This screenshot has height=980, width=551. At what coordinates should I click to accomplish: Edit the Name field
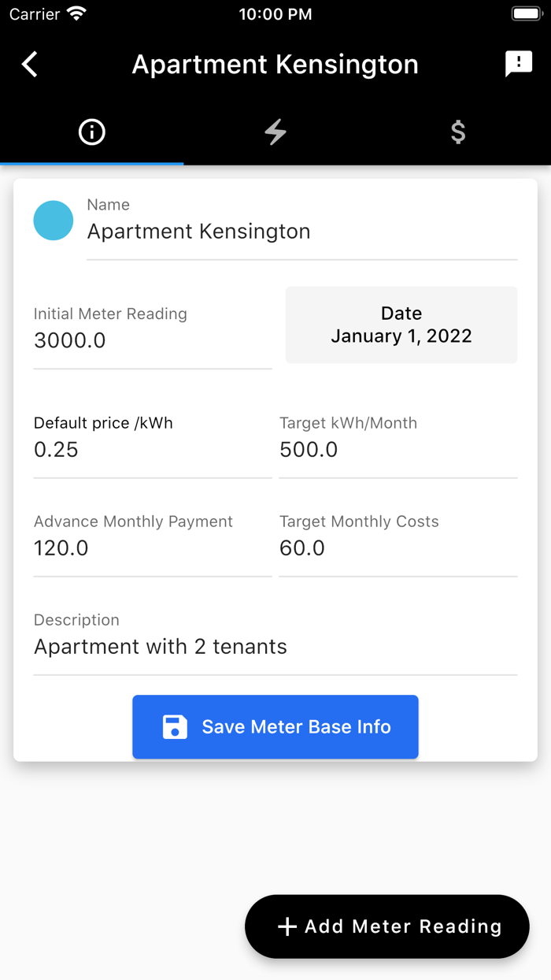pyautogui.click(x=301, y=232)
